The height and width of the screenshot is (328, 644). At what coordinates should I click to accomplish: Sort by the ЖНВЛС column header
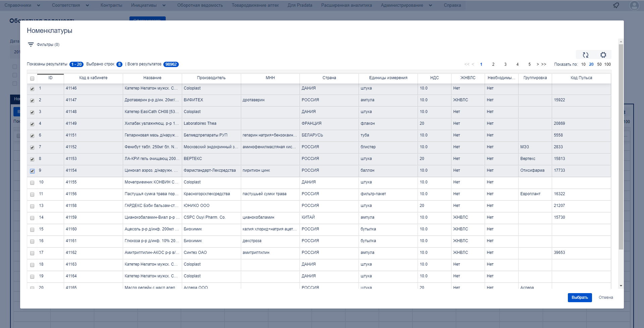pos(468,78)
